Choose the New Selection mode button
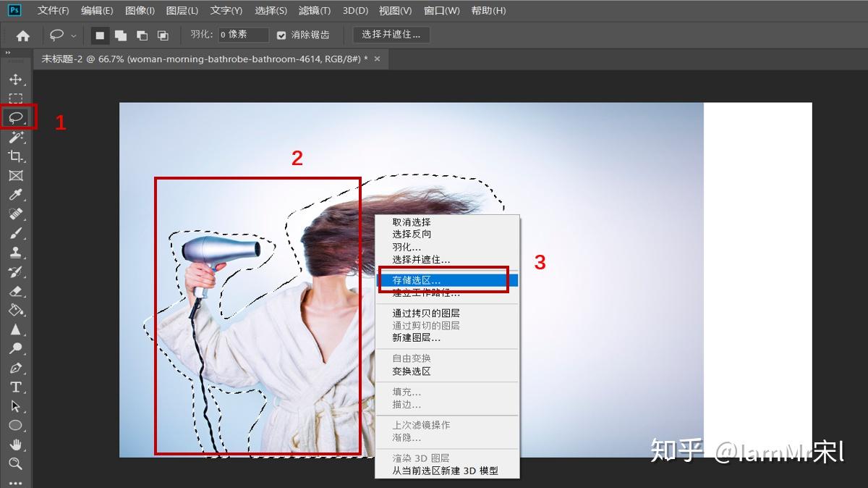This screenshot has width=868, height=488. 100,35
